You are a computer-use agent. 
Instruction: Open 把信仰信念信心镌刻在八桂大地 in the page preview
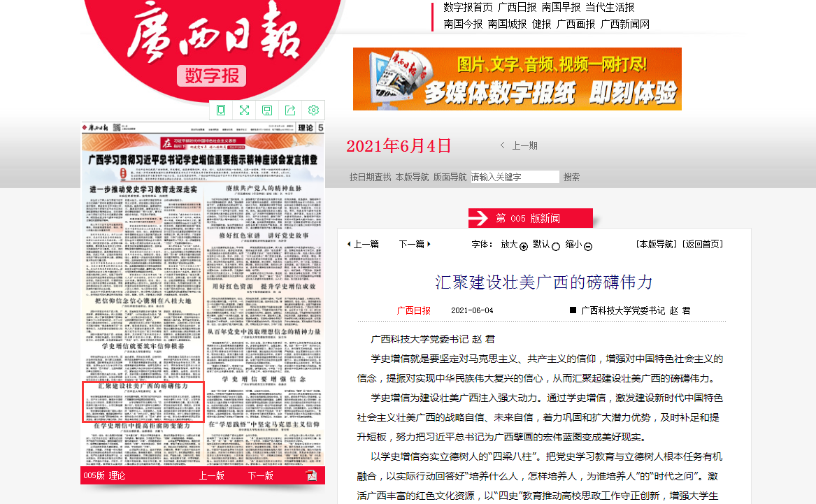pos(143,301)
